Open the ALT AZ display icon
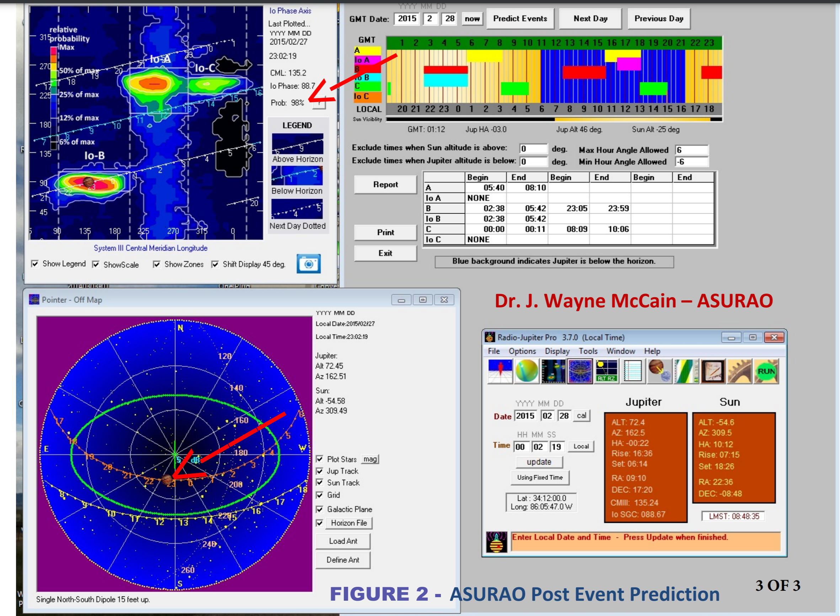The height and width of the screenshot is (616, 840). pyautogui.click(x=606, y=371)
